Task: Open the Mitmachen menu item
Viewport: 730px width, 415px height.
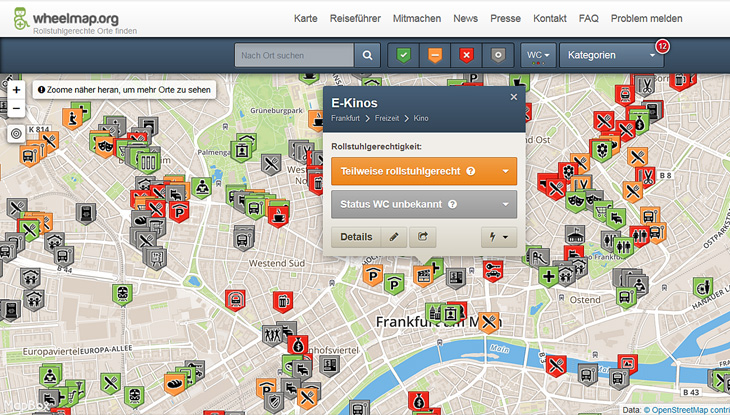Action: (x=417, y=19)
